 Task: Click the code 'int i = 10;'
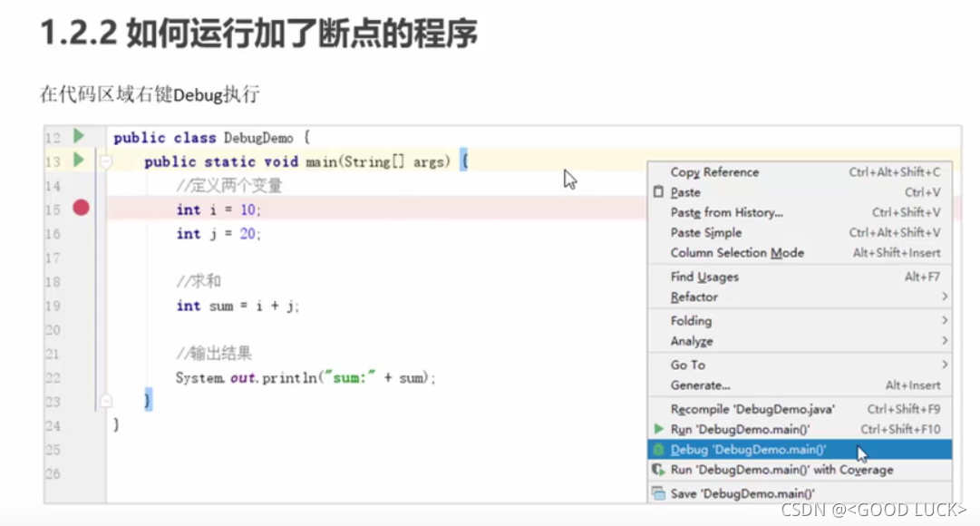[218, 209]
